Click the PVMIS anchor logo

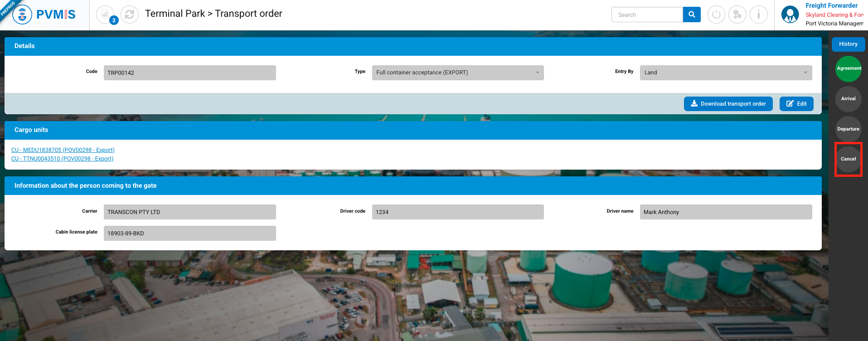click(x=22, y=15)
